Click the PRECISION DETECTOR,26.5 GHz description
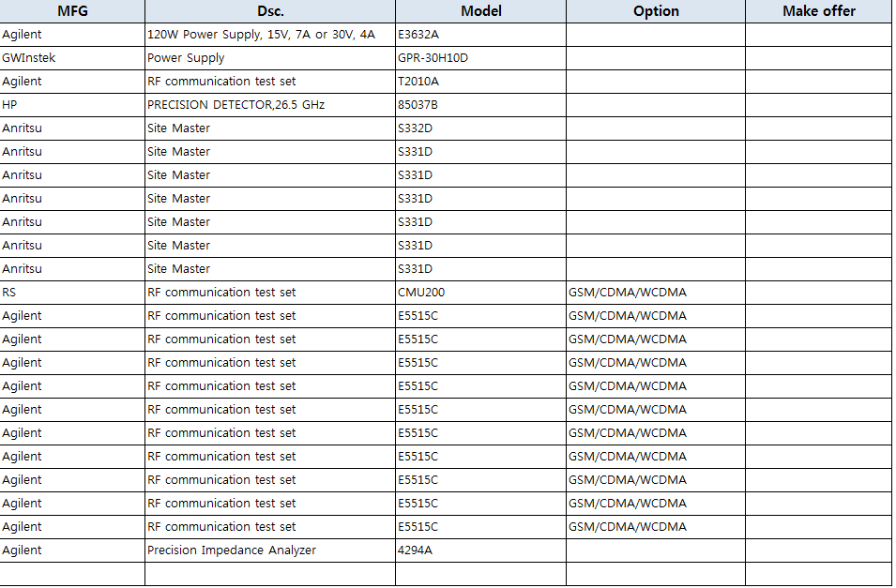 click(x=235, y=105)
